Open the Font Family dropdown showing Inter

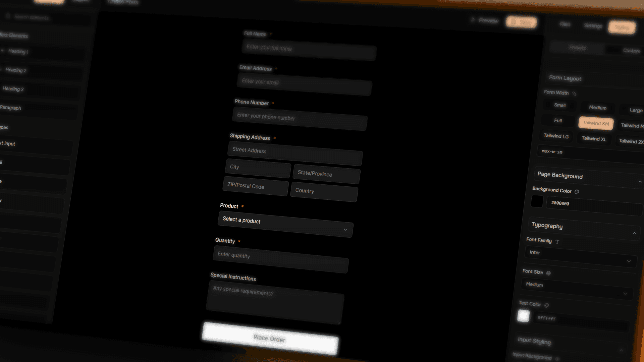coord(580,256)
